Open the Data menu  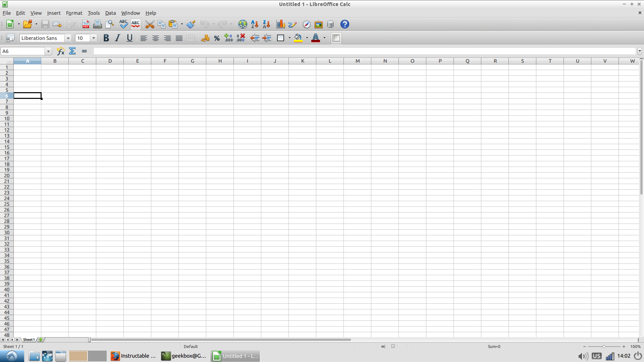110,13
